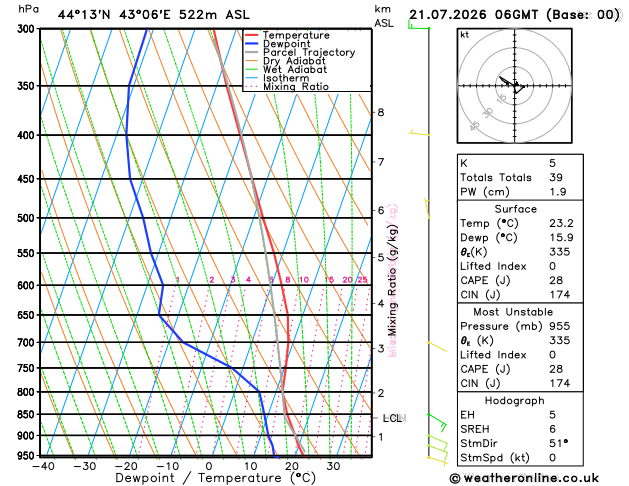The width and height of the screenshot is (629, 486).
Task: Click the surface Dewp value 15.9
Action: click(561, 238)
